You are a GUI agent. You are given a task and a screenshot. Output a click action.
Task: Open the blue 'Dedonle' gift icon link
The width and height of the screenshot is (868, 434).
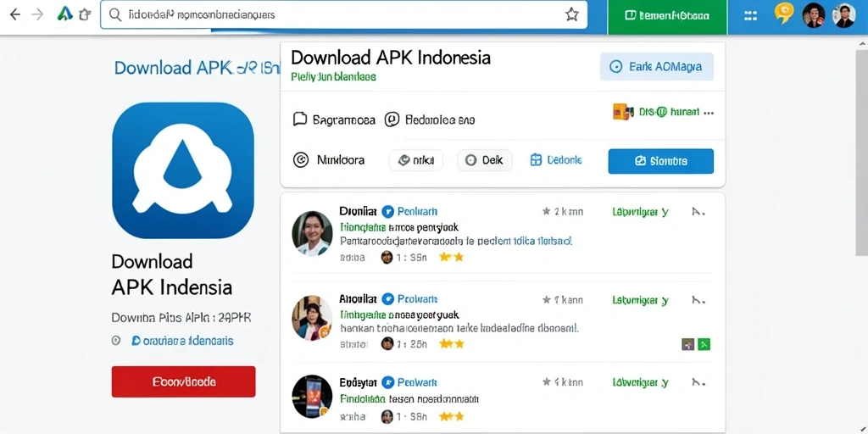[556, 160]
